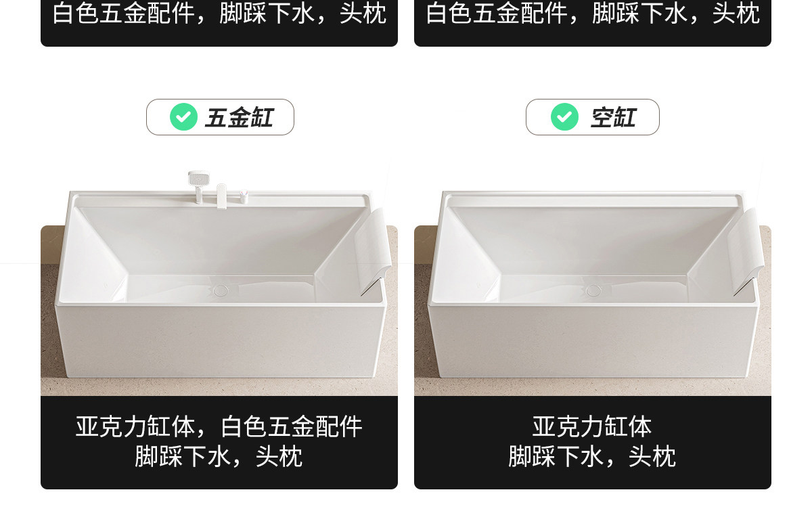Click the drain in the left bathtub

coord(221,290)
